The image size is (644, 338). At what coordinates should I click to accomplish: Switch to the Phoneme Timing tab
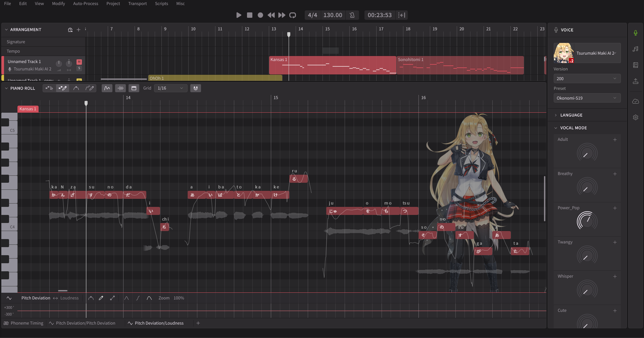tap(23, 323)
